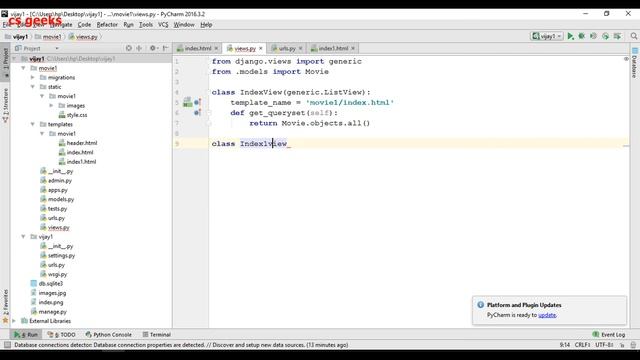
Task: Click the hide Project panel icon
Action: coord(165,48)
